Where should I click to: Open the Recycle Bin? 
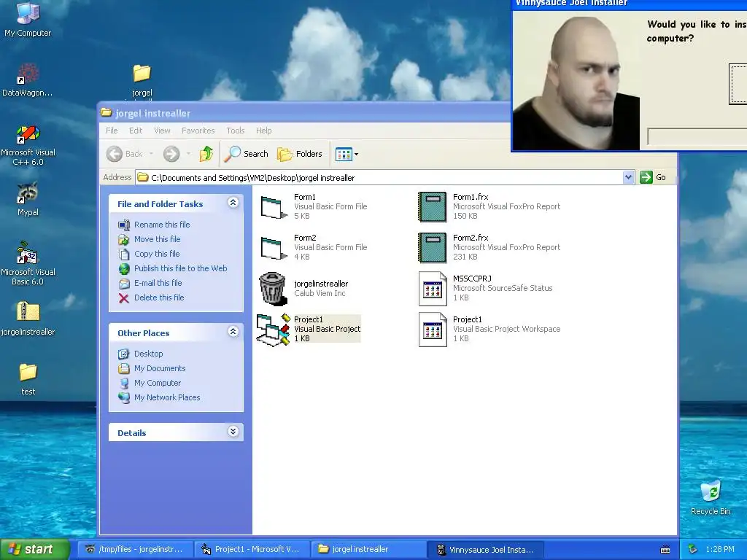click(x=711, y=497)
